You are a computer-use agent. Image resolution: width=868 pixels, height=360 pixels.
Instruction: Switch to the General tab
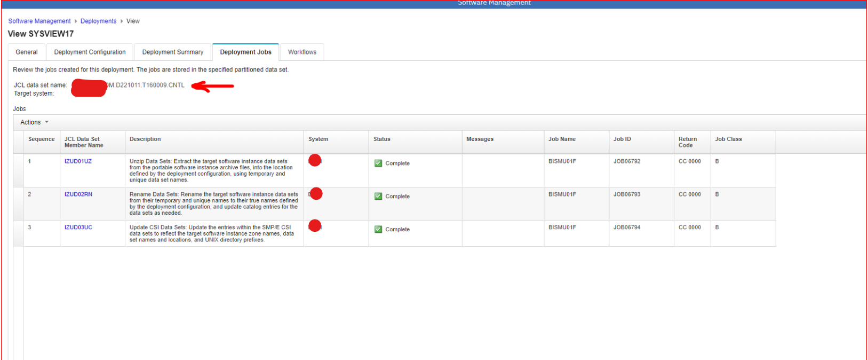(27, 52)
